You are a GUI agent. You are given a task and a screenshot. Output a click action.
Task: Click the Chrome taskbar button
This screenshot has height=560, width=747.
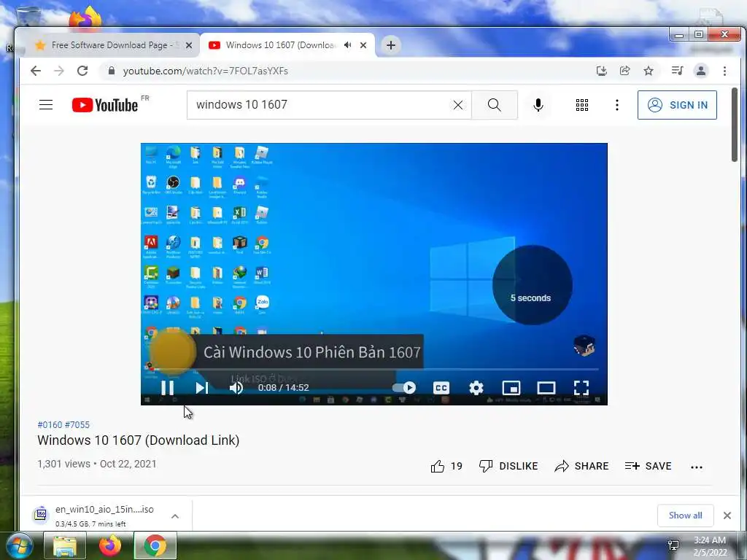155,545
